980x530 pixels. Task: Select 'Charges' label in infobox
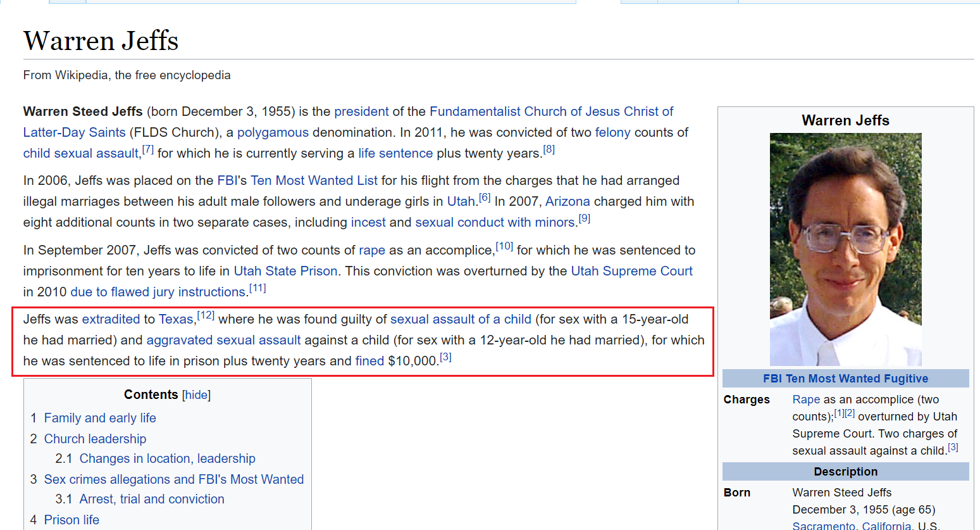pos(747,400)
